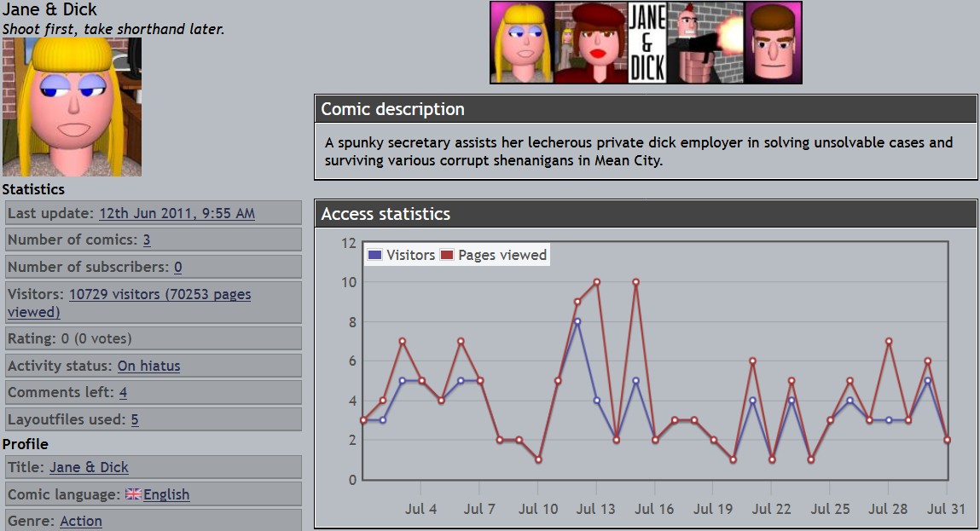Open the number of comics link '3'
The height and width of the screenshot is (531, 980).
click(147, 240)
